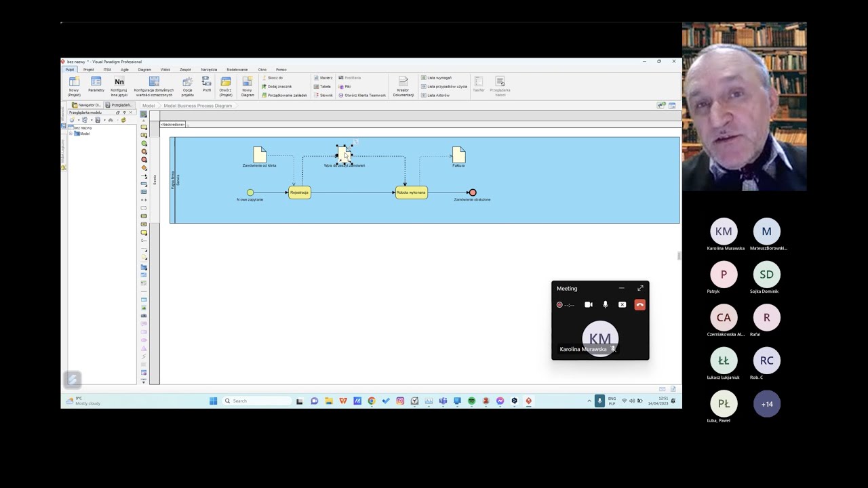Open the Parametry ribbon icon

pos(96,85)
